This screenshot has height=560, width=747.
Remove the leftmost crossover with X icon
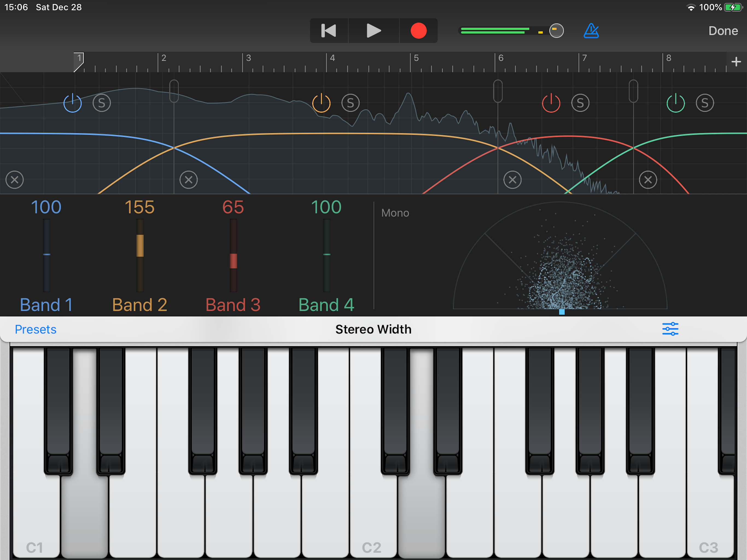14,180
